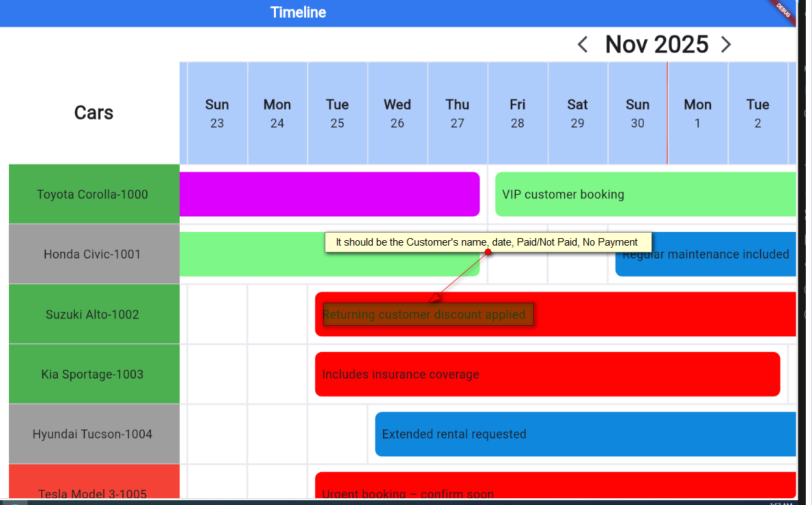Open the Returning customer discount applied booking
The width and height of the screenshot is (812, 505).
pos(618,314)
